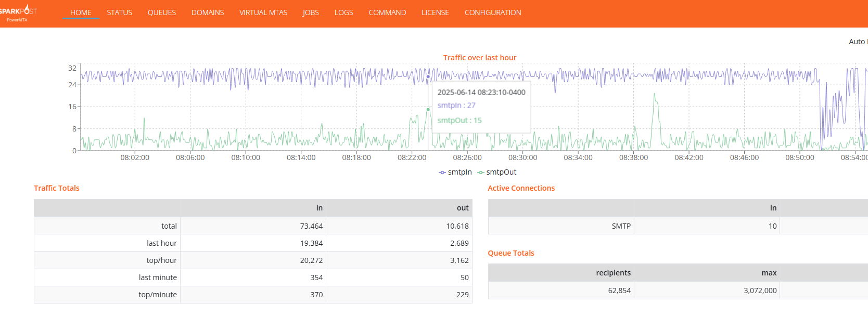Open the VIRTUAL MTAS page

click(263, 12)
